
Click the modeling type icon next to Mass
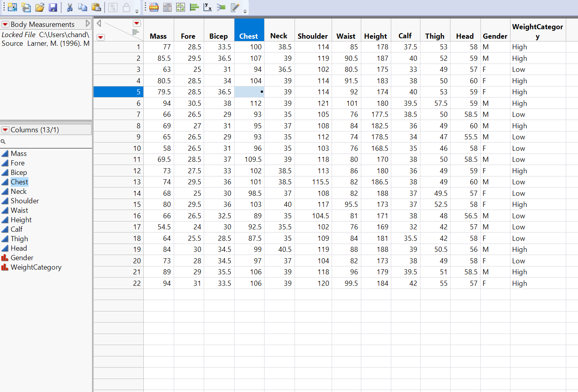tap(5, 154)
